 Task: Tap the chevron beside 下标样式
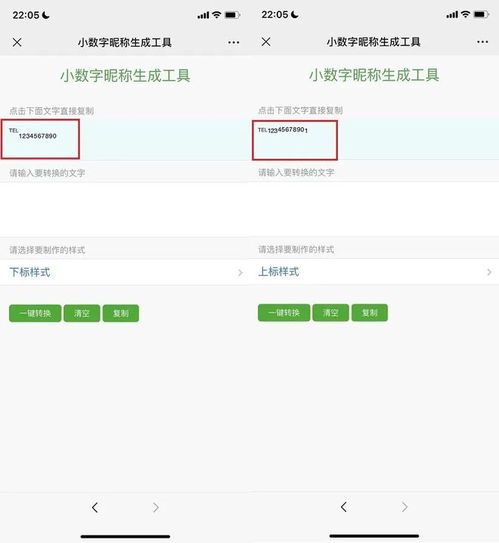pyautogui.click(x=240, y=273)
